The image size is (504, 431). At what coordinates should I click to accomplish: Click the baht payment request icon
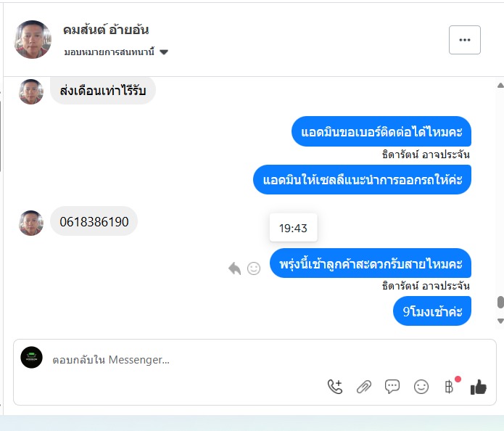pos(450,386)
